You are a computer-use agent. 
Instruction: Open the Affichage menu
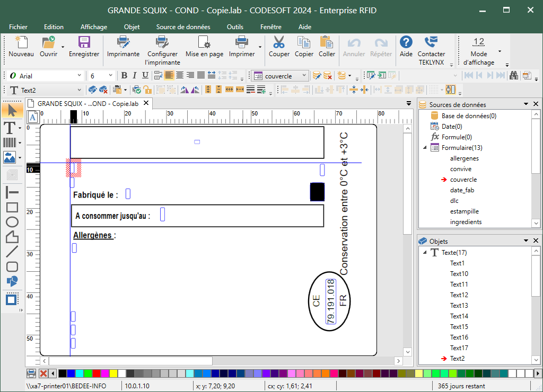pyautogui.click(x=94, y=27)
